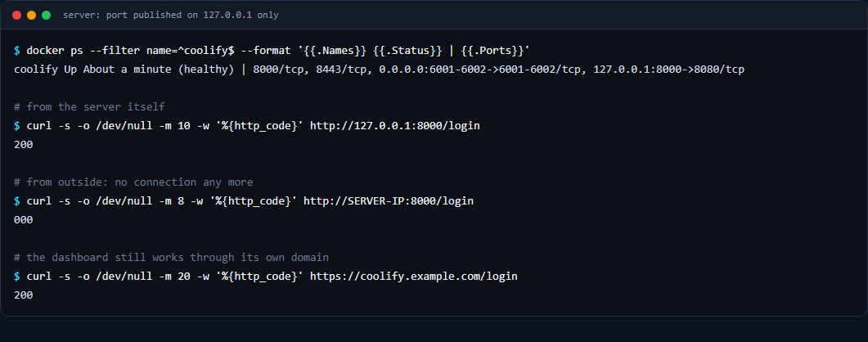Screen dimensions: 868x342
Task: Click the '000' output line
Action: pyautogui.click(x=23, y=220)
